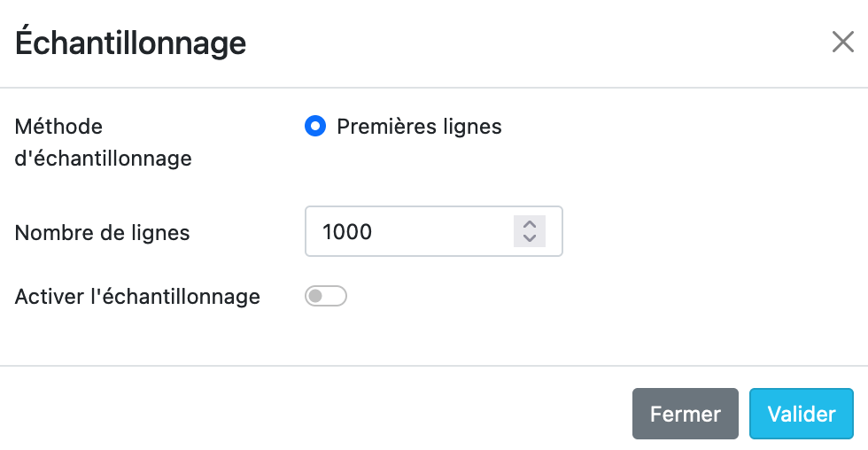Click the Échantillonnage dialog title
868x450 pixels.
[131, 43]
